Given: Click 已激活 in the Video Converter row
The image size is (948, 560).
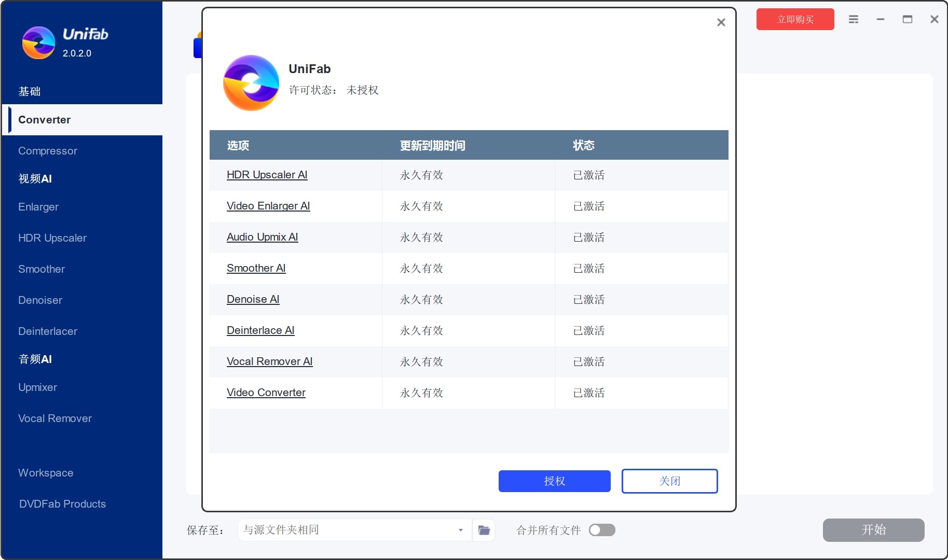Looking at the screenshot, I should (x=588, y=393).
